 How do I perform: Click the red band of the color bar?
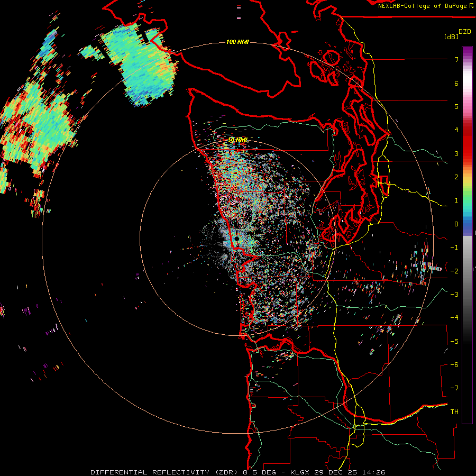point(467,146)
